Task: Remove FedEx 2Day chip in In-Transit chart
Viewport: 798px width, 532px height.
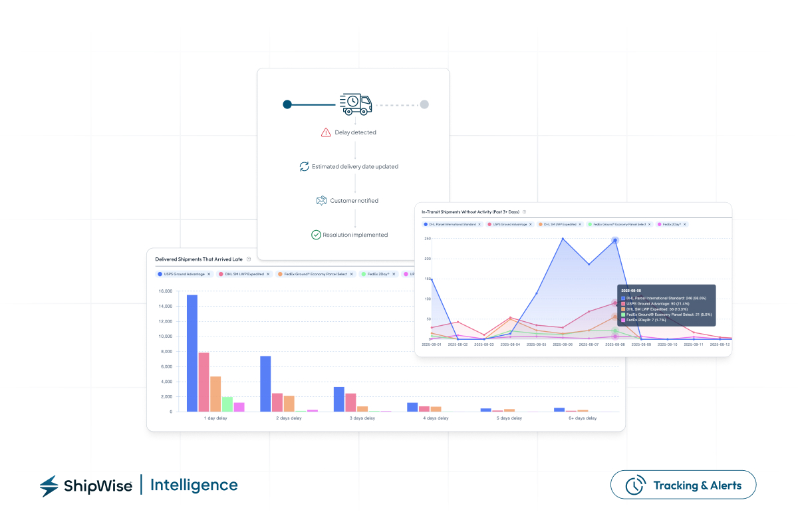Action: point(685,224)
